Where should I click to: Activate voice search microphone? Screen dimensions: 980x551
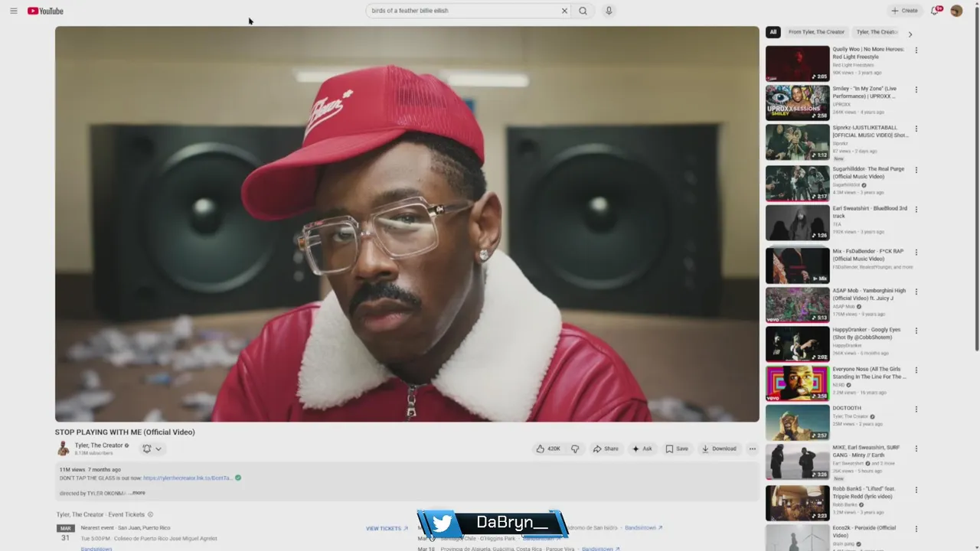[609, 11]
